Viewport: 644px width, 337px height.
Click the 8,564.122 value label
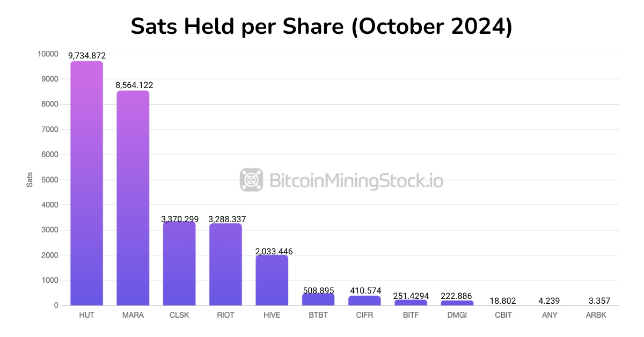pyautogui.click(x=134, y=85)
